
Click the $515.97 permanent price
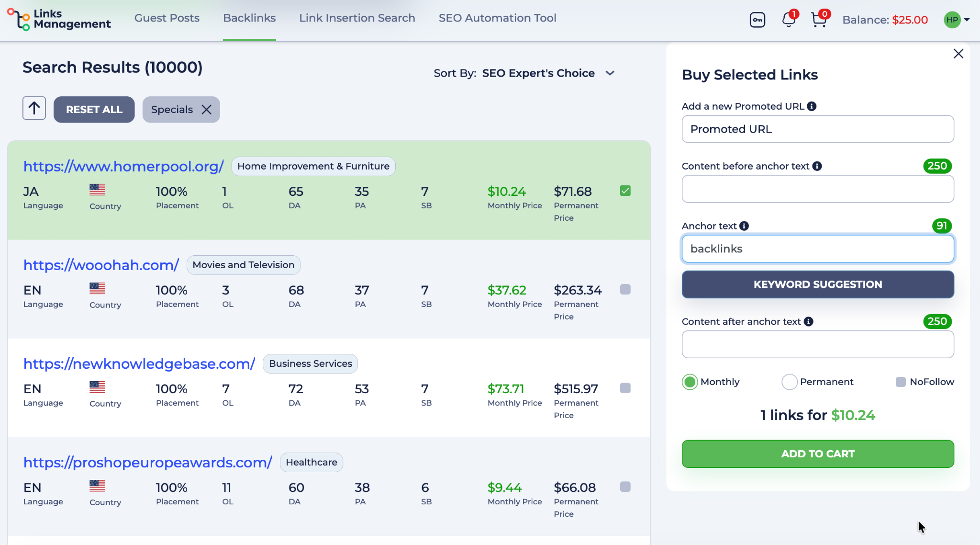576,389
